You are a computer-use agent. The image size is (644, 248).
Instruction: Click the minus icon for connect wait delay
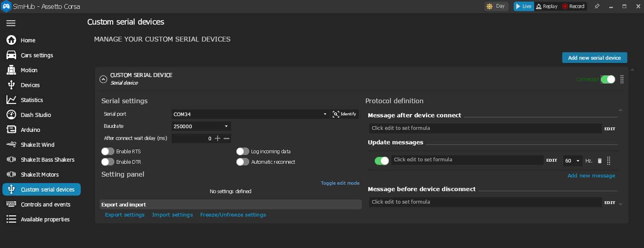coord(227,138)
